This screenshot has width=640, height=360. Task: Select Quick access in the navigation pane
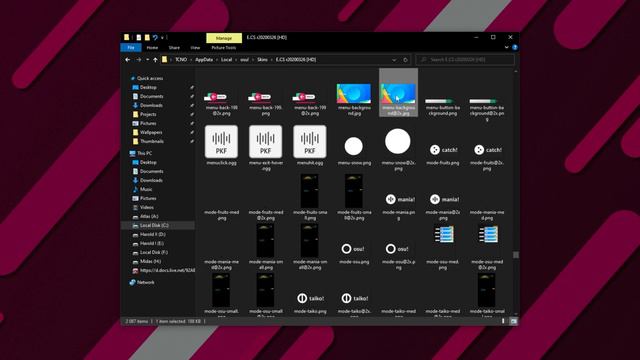pyautogui.click(x=150, y=78)
